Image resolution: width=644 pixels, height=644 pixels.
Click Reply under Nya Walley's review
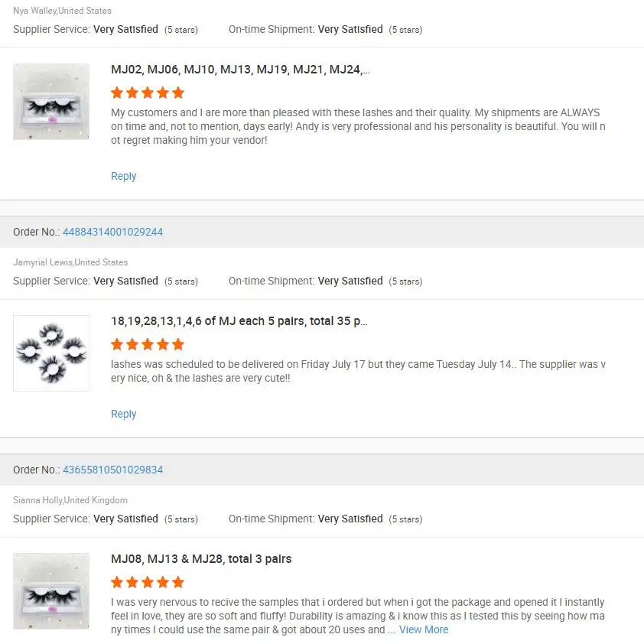(x=123, y=176)
